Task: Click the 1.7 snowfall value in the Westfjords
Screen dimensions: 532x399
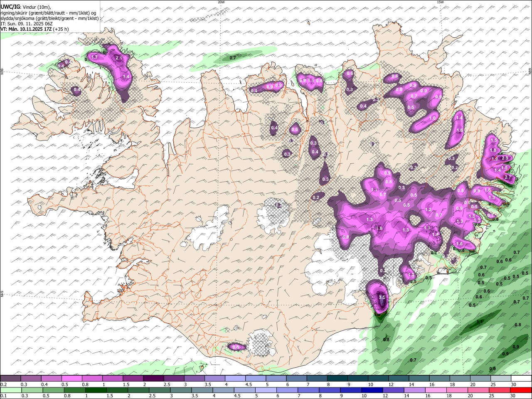Action: (x=94, y=57)
